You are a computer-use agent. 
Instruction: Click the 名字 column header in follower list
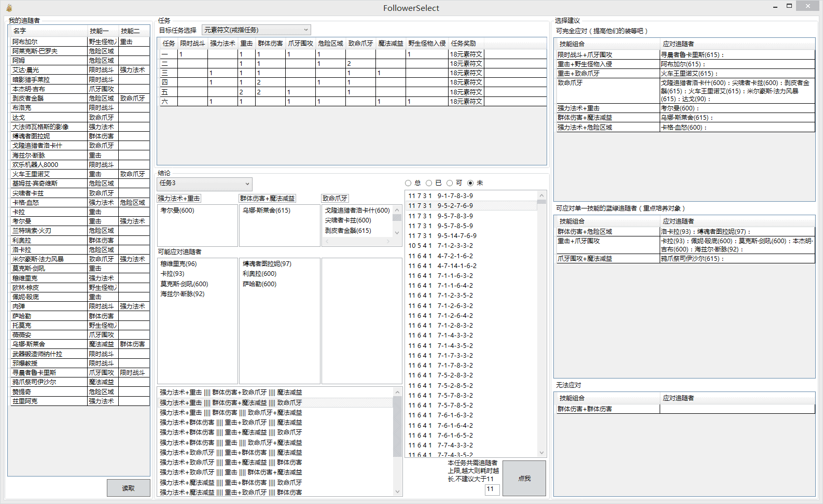tap(49, 31)
